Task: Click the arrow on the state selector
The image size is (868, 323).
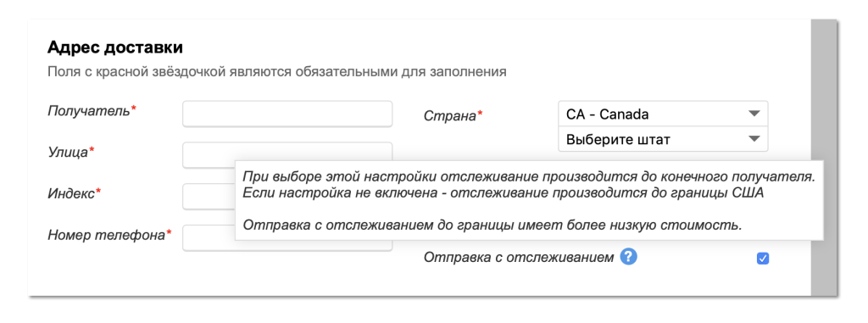Action: (754, 139)
